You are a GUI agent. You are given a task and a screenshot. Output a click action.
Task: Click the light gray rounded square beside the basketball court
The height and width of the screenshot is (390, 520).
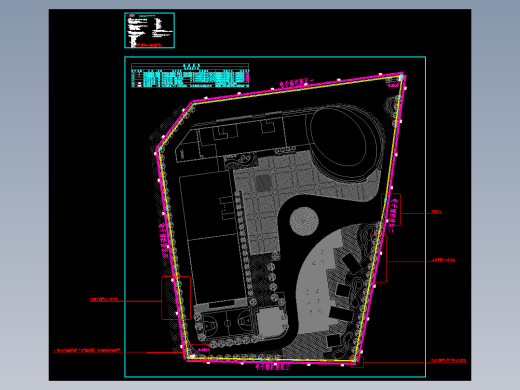coord(272,323)
